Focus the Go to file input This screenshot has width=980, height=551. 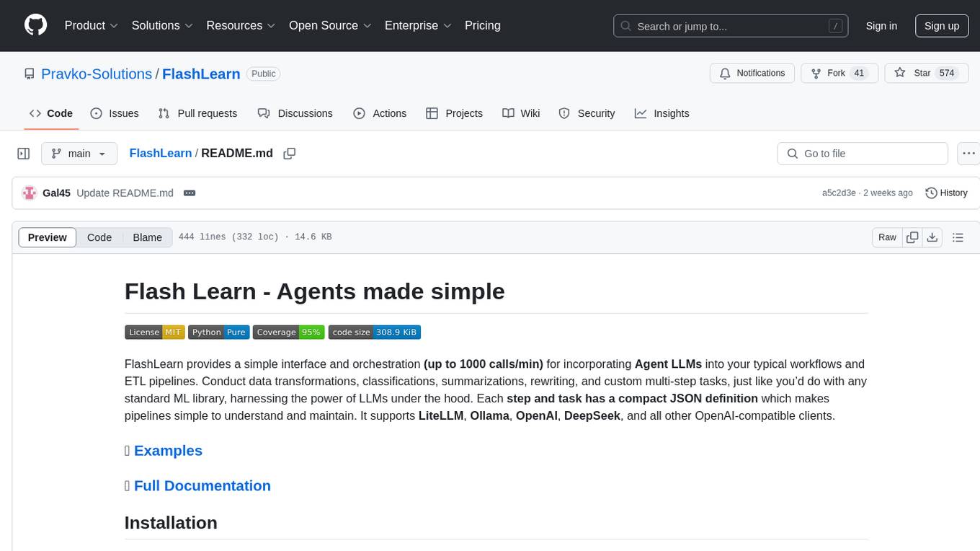point(863,154)
